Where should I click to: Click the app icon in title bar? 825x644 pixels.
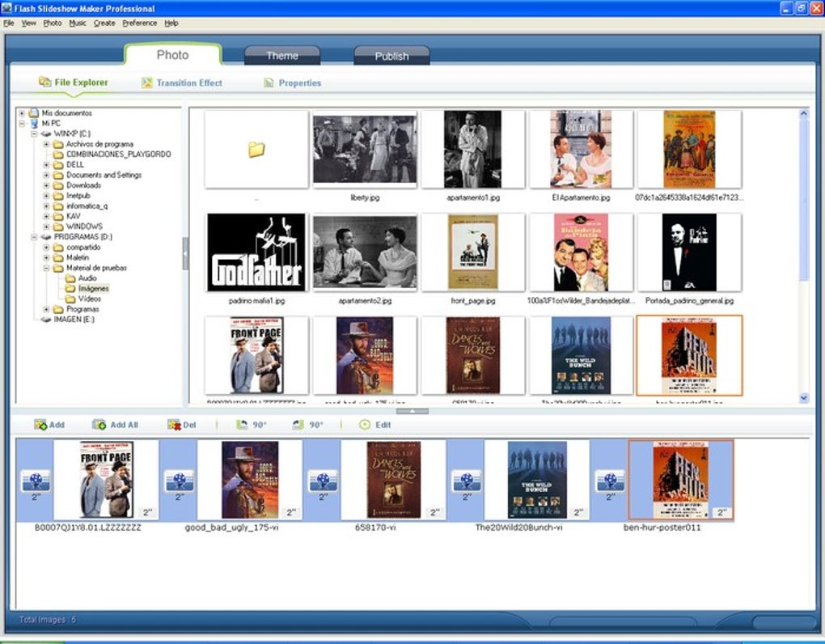pyautogui.click(x=6, y=8)
